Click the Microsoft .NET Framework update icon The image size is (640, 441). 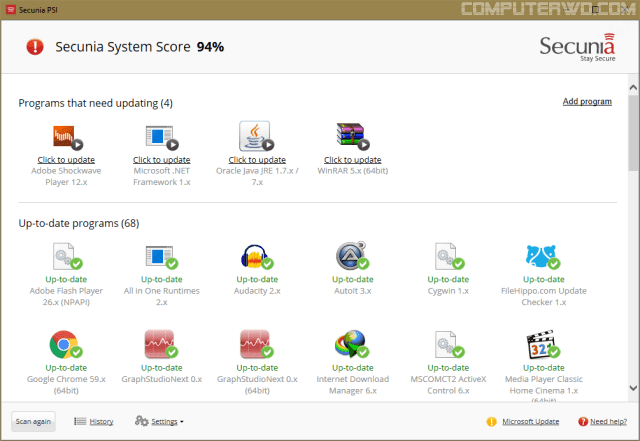pyautogui.click(x=162, y=137)
